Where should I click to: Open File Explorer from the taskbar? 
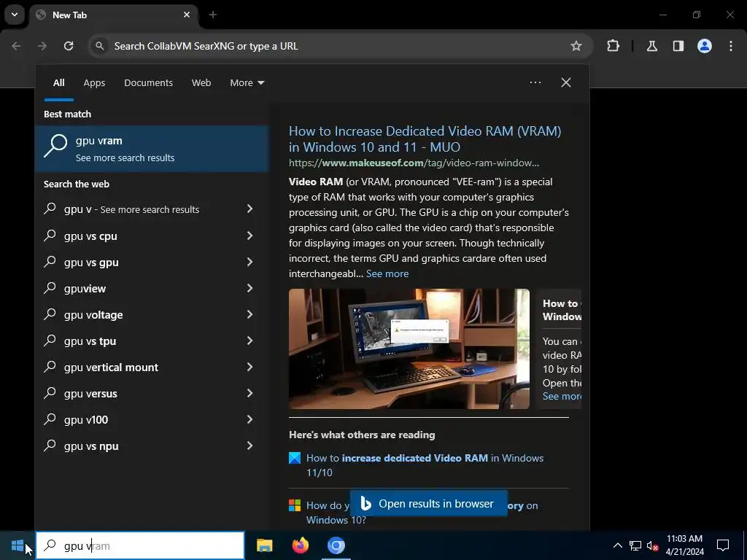pyautogui.click(x=264, y=545)
